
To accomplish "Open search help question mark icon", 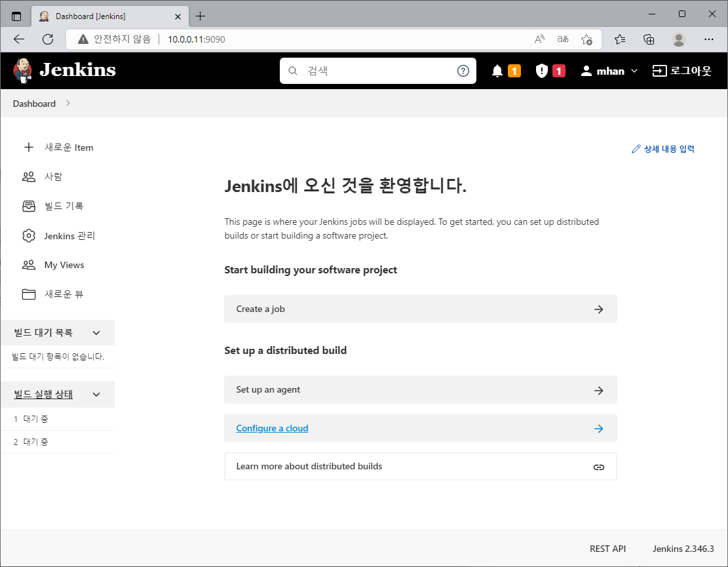I will 463,71.
